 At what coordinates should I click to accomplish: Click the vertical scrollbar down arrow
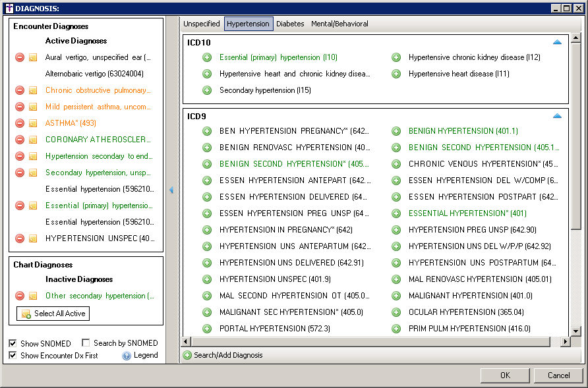click(x=576, y=331)
